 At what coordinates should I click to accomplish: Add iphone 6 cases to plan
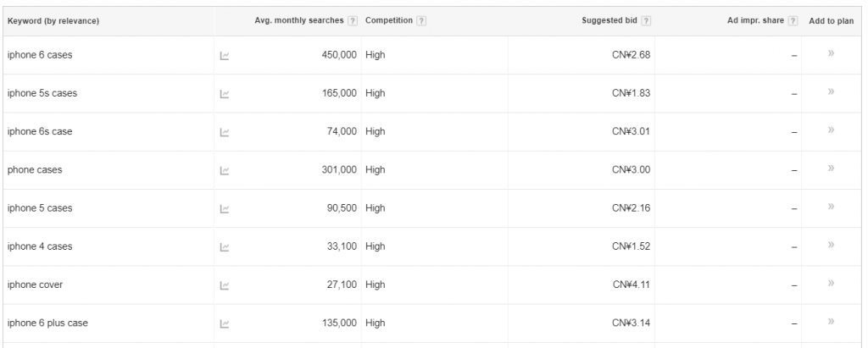click(831, 55)
